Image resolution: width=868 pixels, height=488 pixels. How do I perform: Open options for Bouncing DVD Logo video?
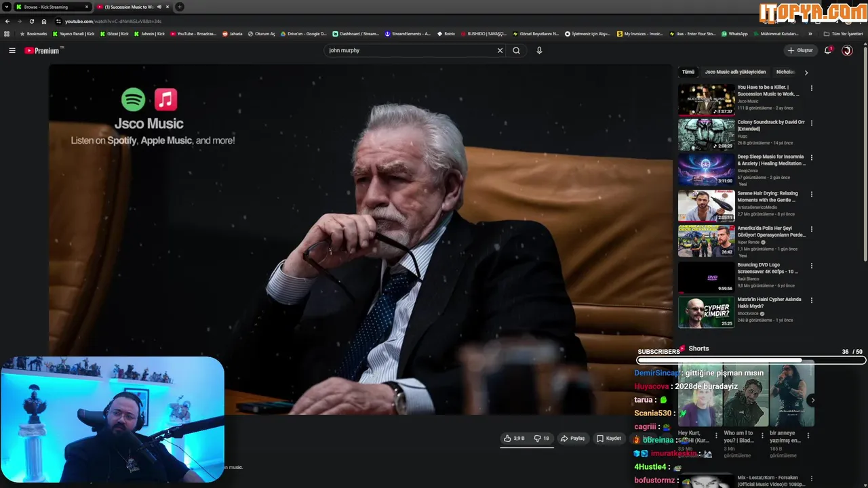811,266
